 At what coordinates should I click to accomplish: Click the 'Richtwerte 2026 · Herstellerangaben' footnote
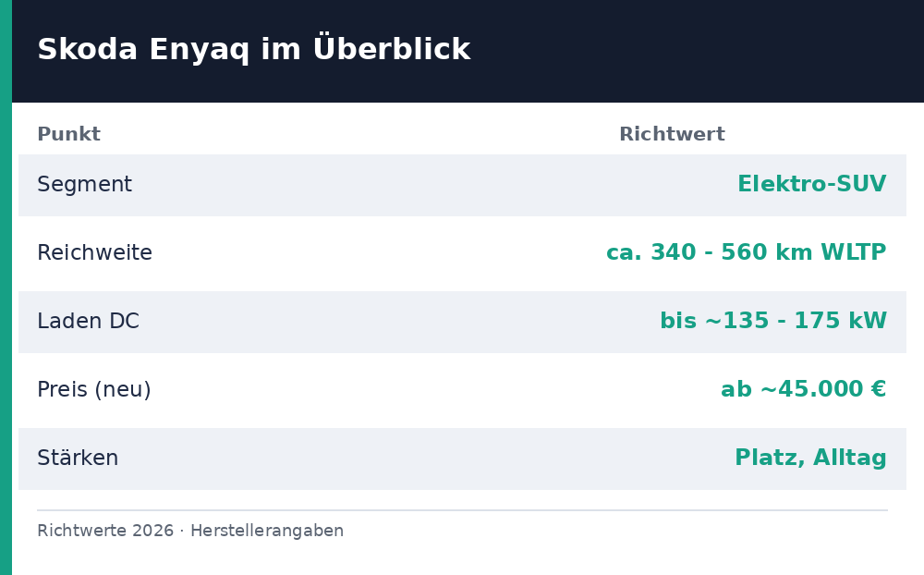tap(189, 531)
